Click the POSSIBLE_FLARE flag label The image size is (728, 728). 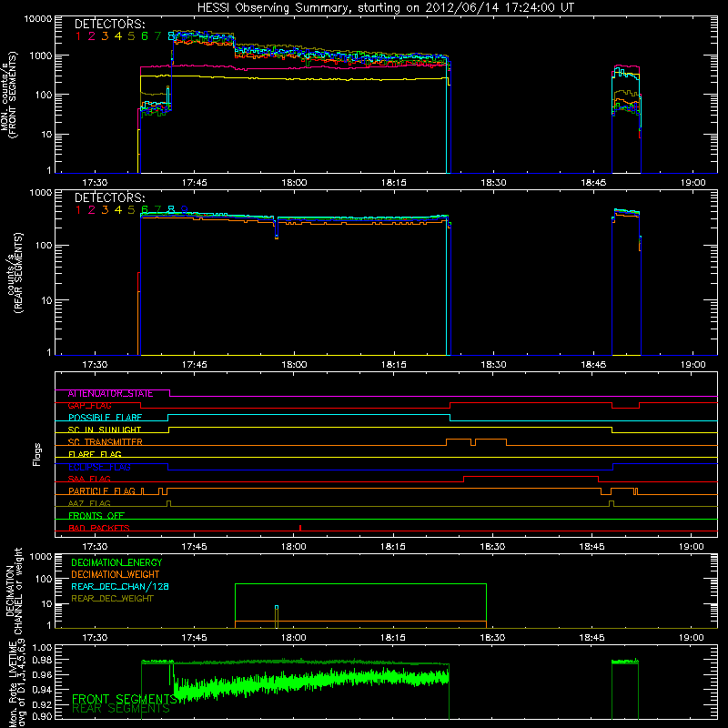(105, 418)
